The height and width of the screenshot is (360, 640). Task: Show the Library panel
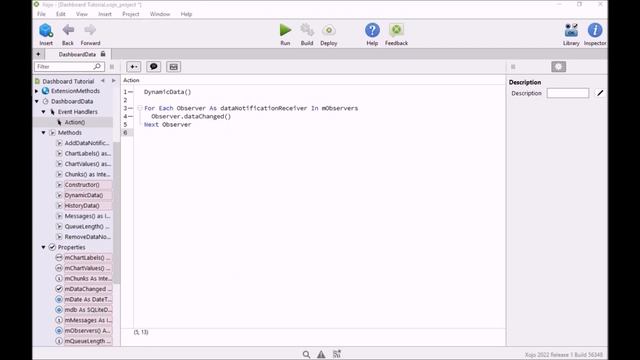571,30
